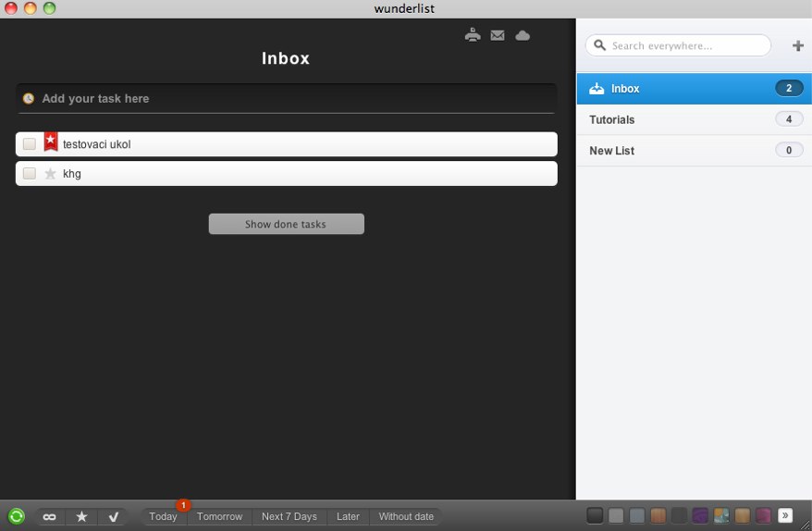Open the Today filter
The height and width of the screenshot is (531, 812).
point(163,516)
